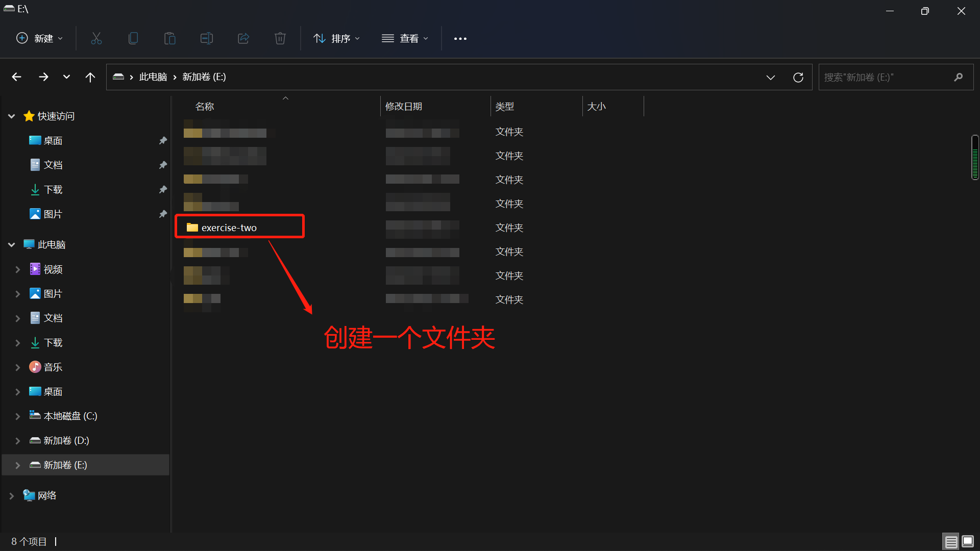The image size is (980, 551).
Task: Go up one directory level
Action: [90, 77]
